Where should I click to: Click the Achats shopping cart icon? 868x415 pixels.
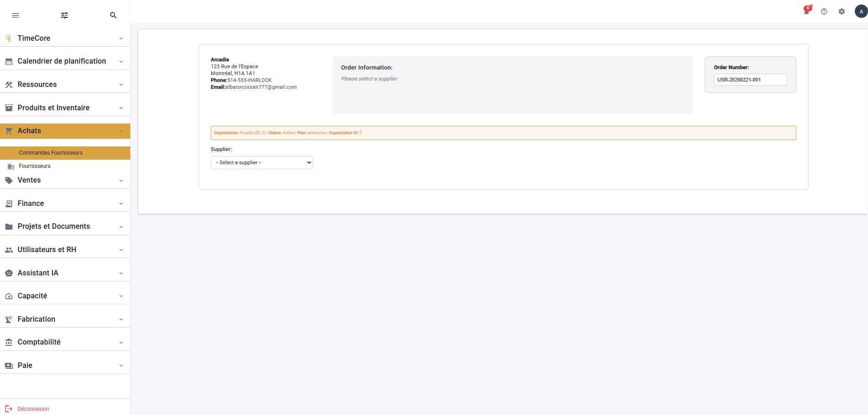pos(9,131)
